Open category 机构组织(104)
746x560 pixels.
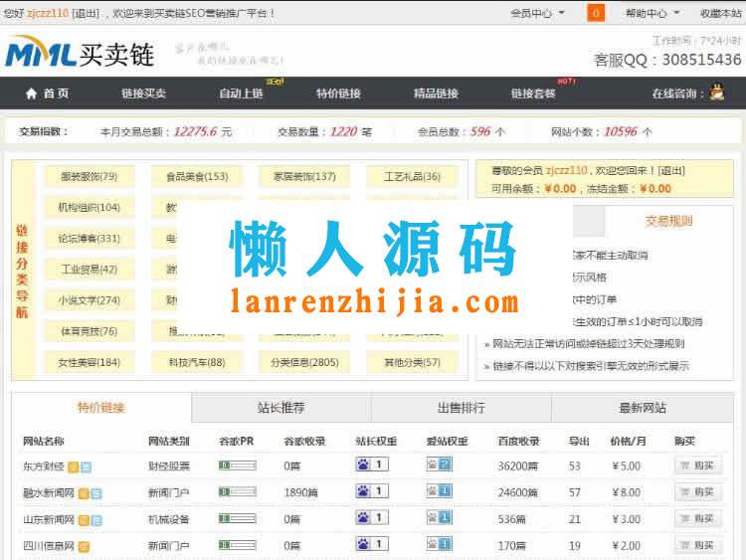[89, 208]
